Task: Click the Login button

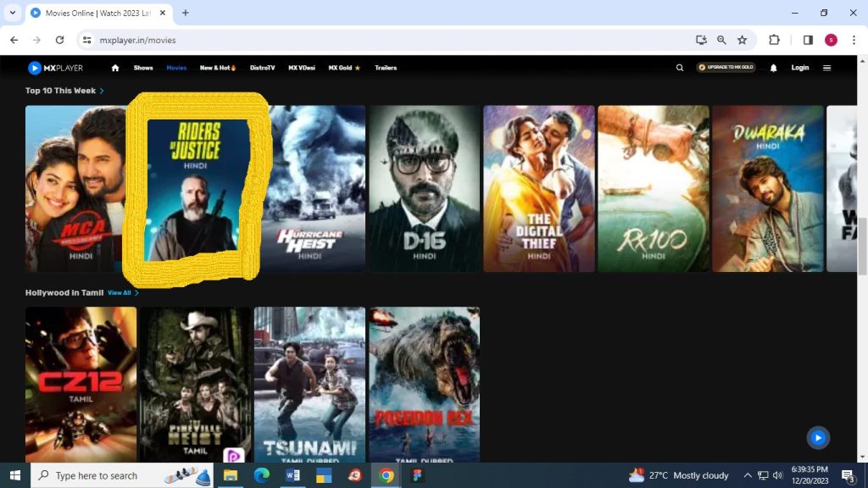Action: tap(800, 68)
